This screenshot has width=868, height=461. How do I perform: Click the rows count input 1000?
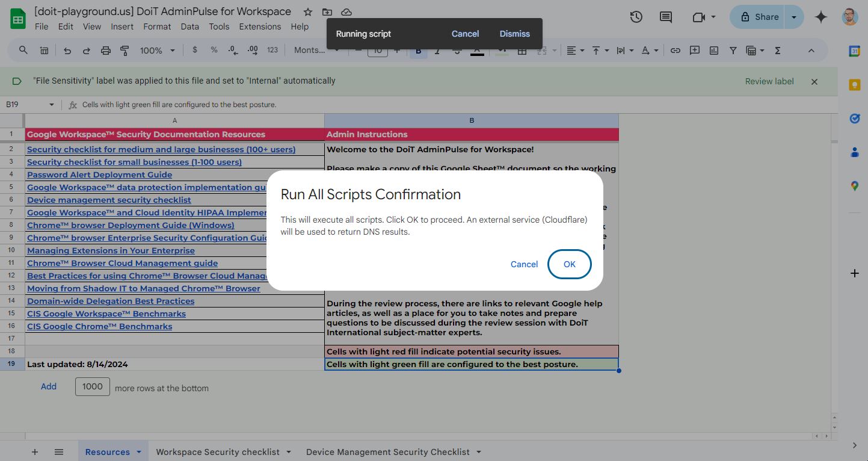click(x=93, y=386)
